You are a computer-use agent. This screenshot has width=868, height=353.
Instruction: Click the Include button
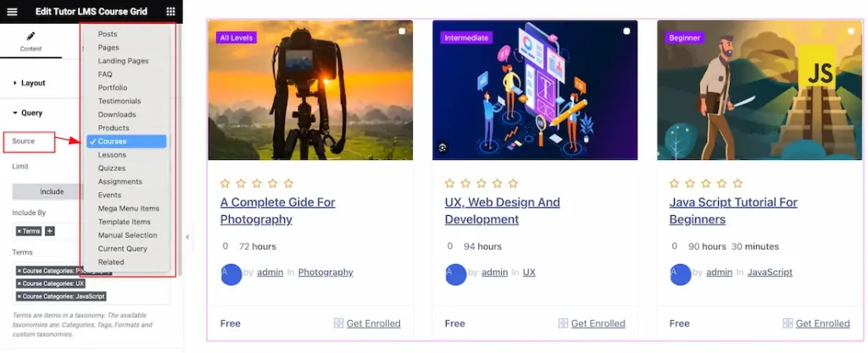[x=52, y=191]
